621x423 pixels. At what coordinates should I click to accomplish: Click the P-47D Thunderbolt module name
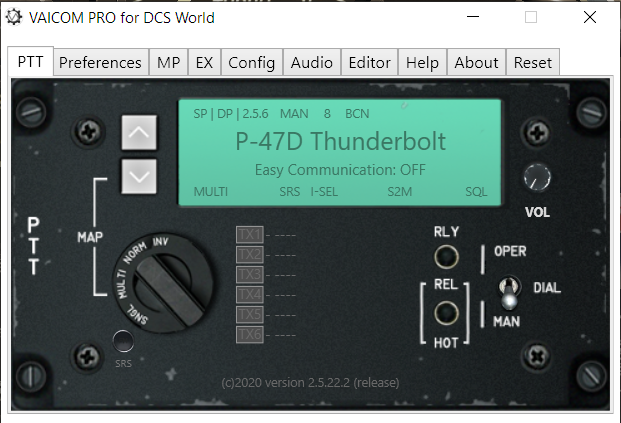[341, 141]
